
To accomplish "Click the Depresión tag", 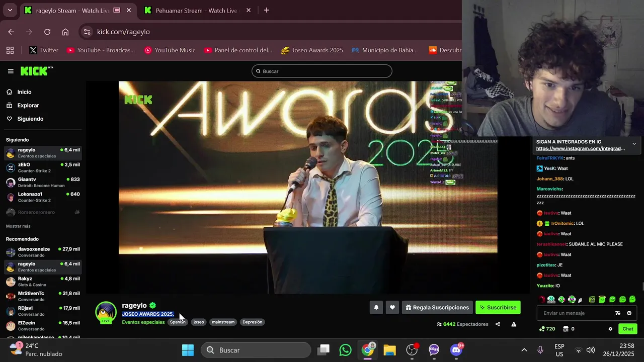I will coord(252,322).
